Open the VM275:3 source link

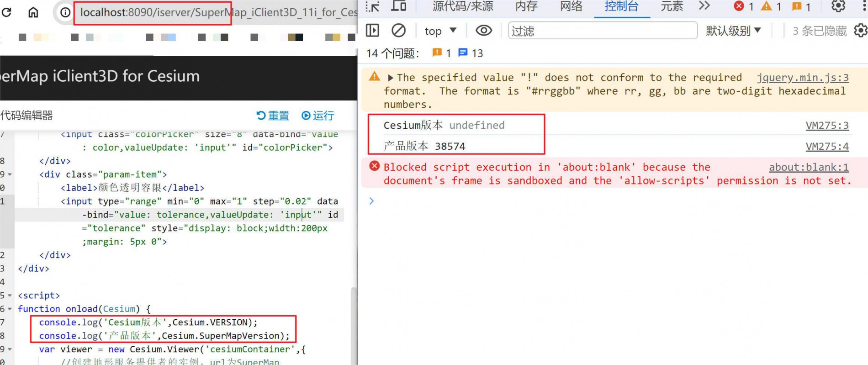(x=827, y=125)
